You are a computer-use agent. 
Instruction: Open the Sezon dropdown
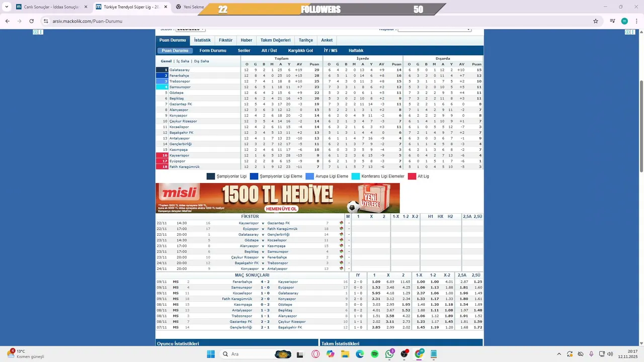click(190, 30)
